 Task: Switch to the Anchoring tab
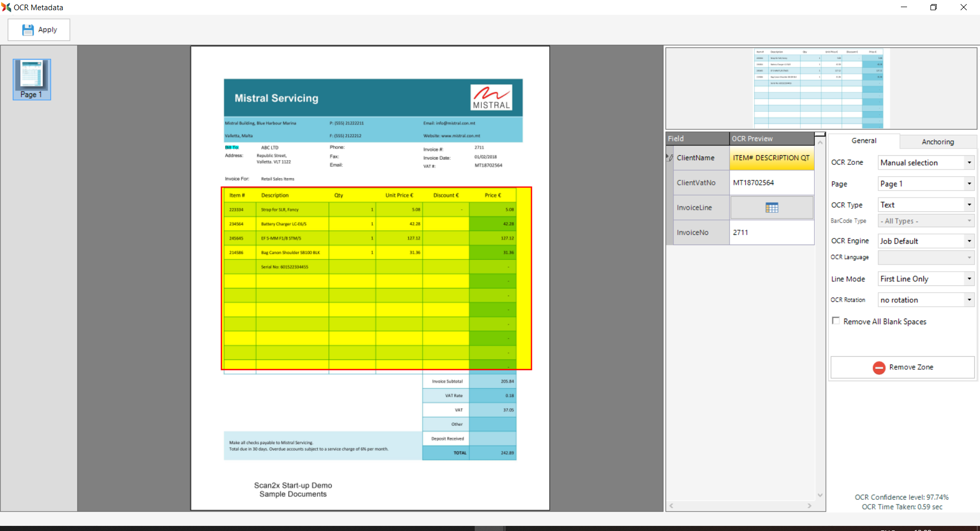[x=937, y=141]
